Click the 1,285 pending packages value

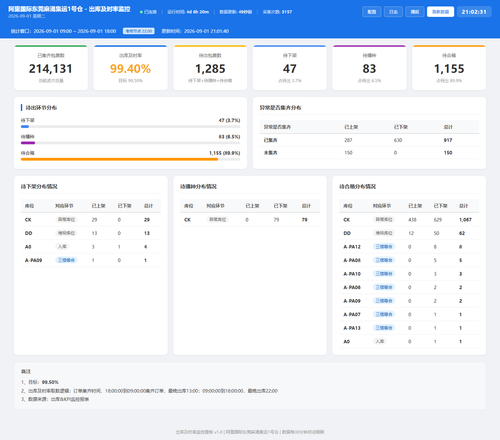pyautogui.click(x=210, y=69)
